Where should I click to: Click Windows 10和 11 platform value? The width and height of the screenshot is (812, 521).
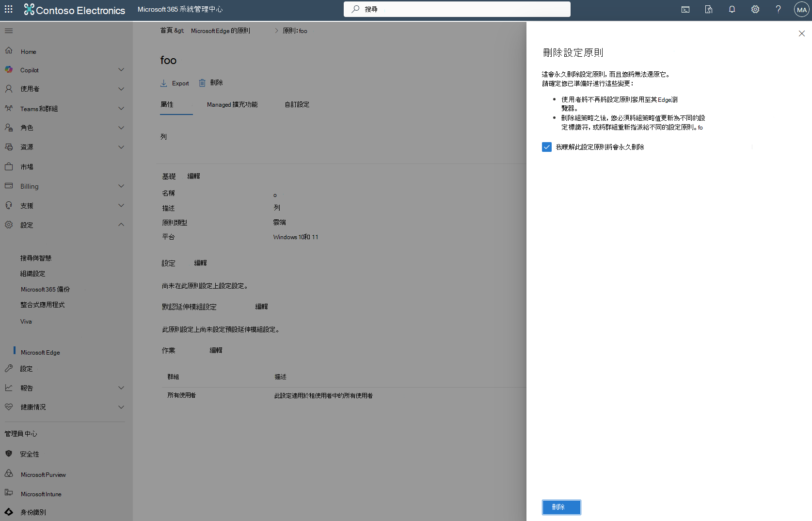click(296, 237)
